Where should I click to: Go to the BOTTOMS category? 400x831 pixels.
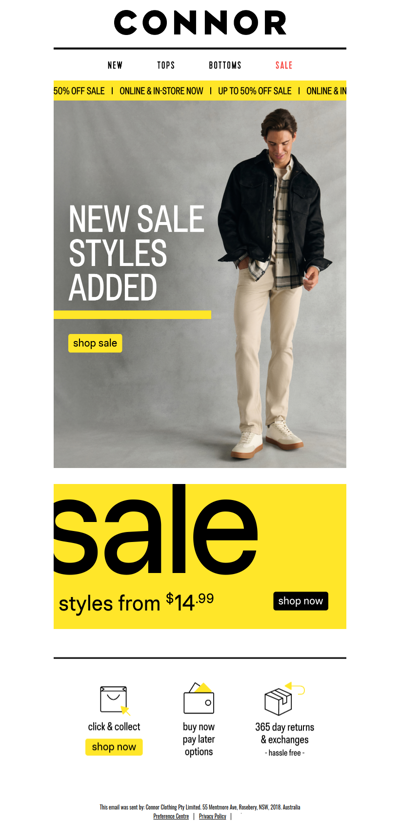click(225, 65)
